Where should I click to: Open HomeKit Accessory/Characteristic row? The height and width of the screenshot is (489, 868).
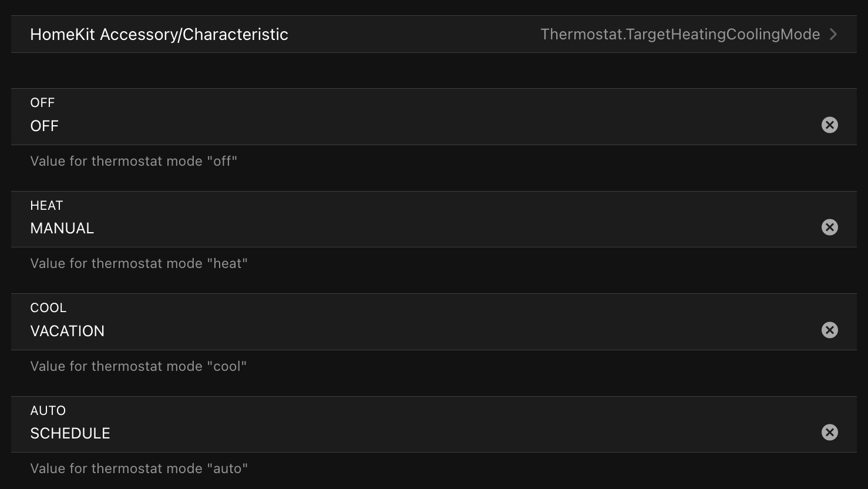[434, 34]
